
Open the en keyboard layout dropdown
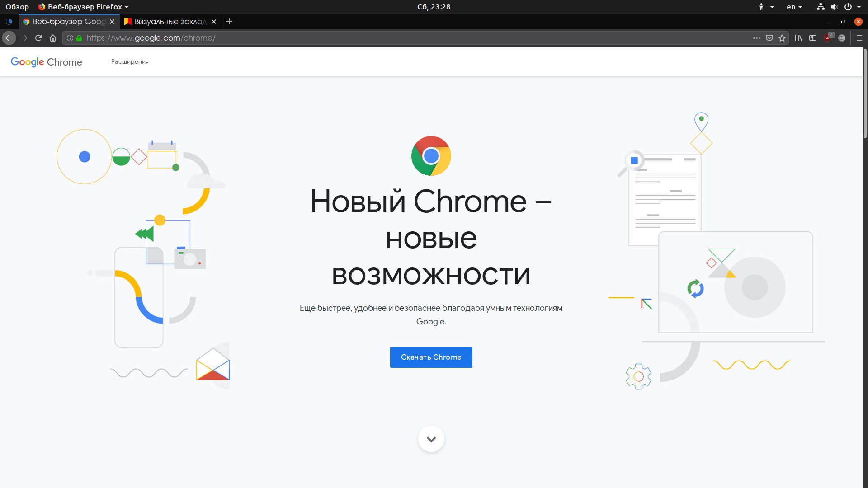point(794,7)
